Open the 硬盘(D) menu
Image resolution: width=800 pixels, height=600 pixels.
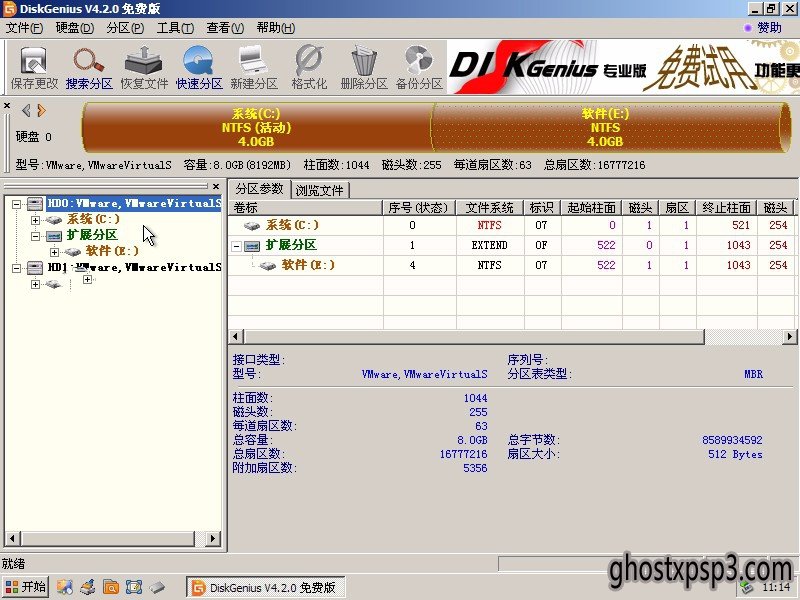[x=74, y=28]
